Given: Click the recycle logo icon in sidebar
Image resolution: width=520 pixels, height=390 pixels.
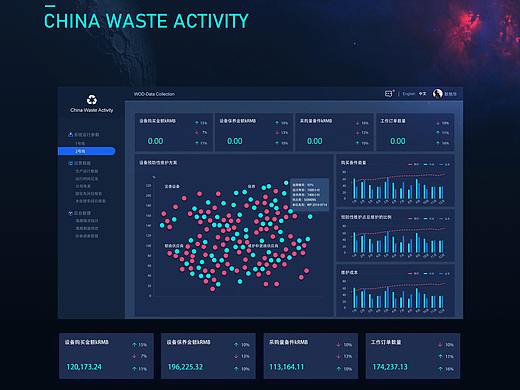Looking at the screenshot, I should click(x=92, y=99).
